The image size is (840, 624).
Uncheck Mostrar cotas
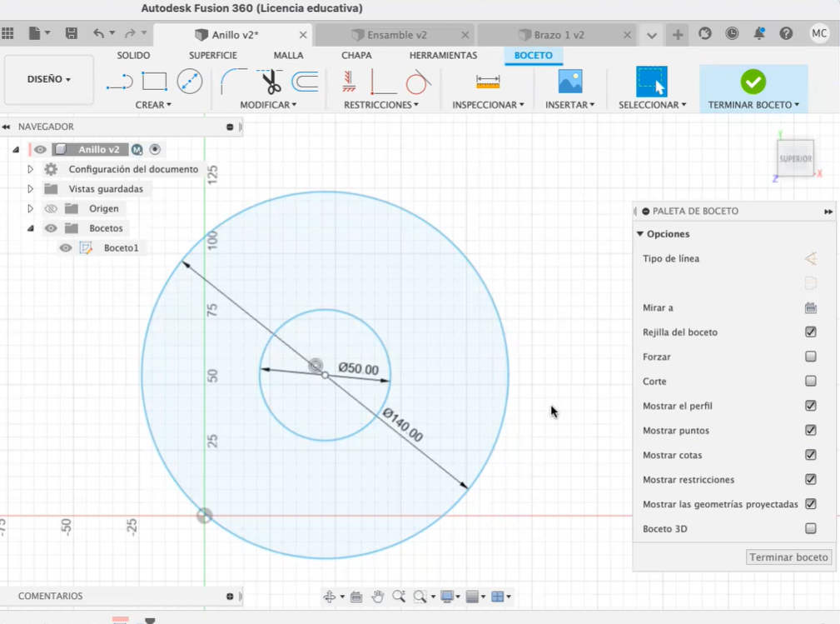coord(811,455)
